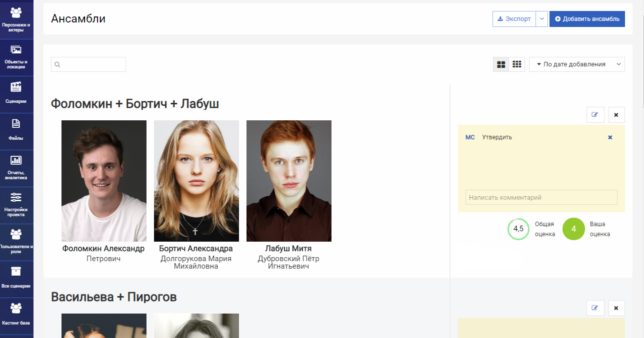
Task: Open Фоломкин Александр photo
Action: point(104,181)
